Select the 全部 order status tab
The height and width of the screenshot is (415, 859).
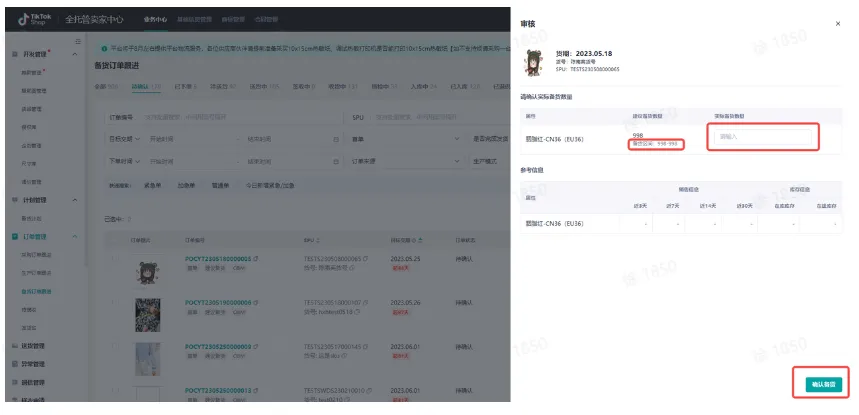click(x=106, y=87)
